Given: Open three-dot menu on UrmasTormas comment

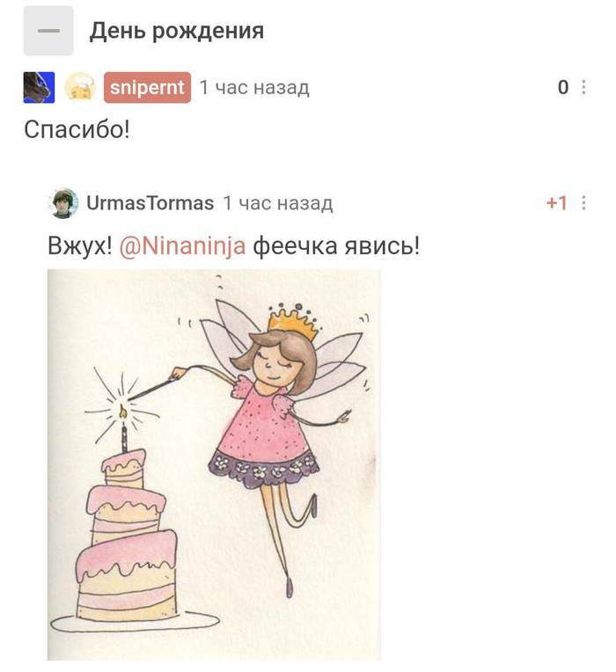Looking at the screenshot, I should 583,202.
